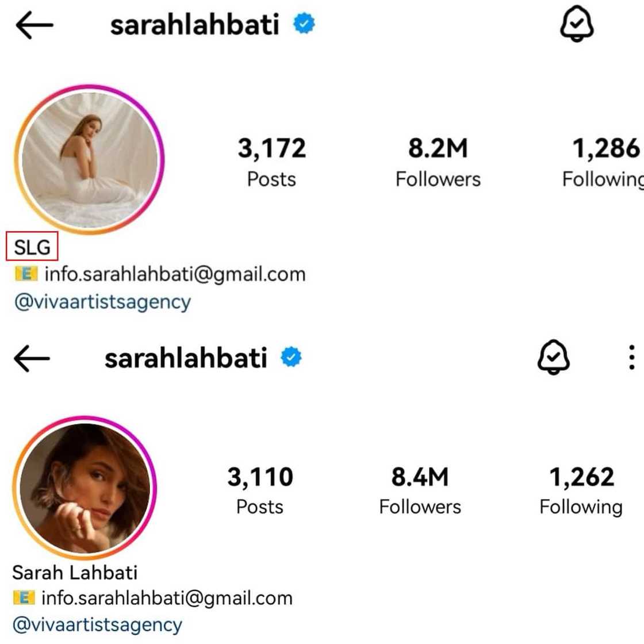Open the 1,262 Following list
This screenshot has width=644, height=644.
581,489
